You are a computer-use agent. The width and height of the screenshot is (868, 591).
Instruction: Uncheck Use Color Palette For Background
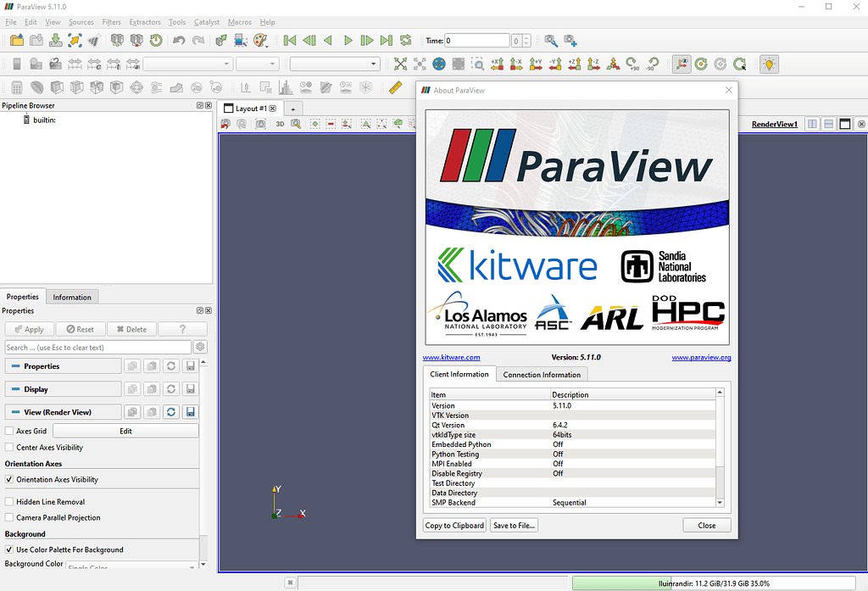tap(9, 549)
